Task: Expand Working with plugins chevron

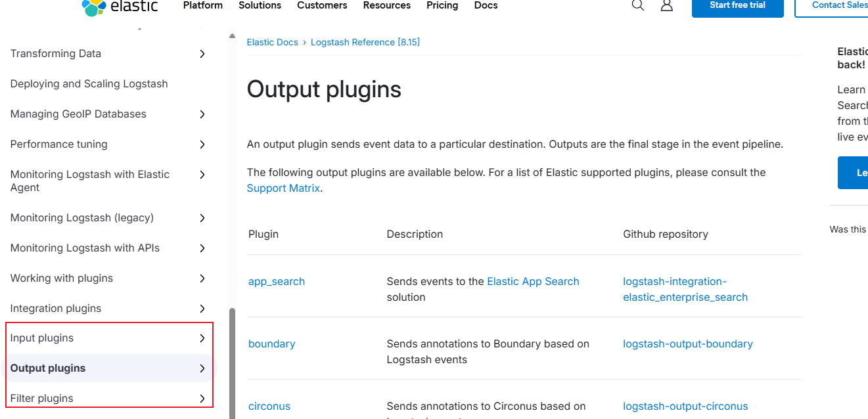Action: point(202,278)
